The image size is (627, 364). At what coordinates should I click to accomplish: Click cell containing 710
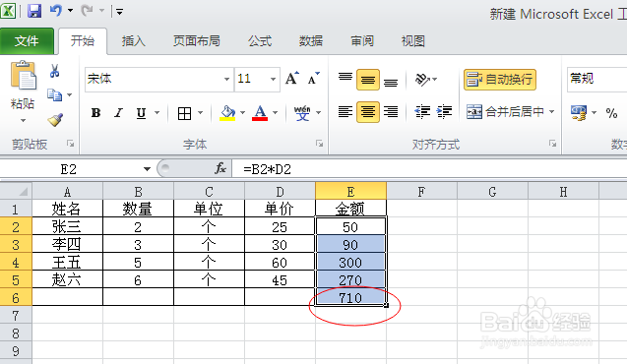[x=350, y=298]
